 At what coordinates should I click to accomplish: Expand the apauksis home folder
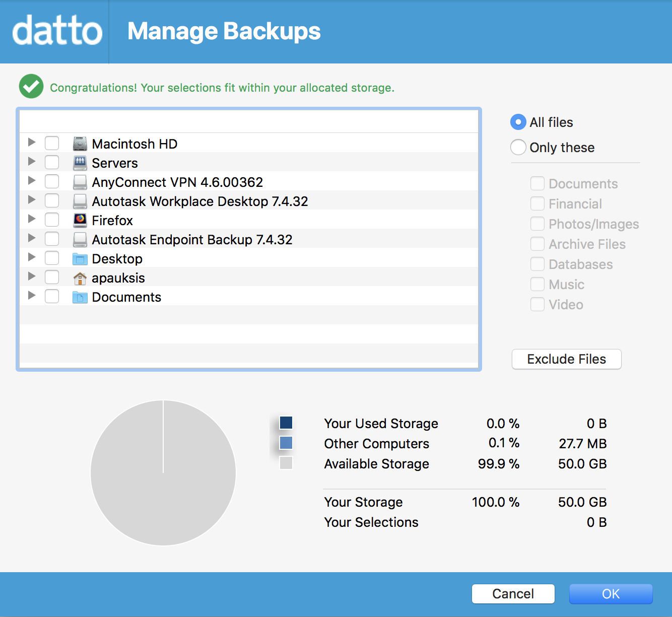point(32,277)
